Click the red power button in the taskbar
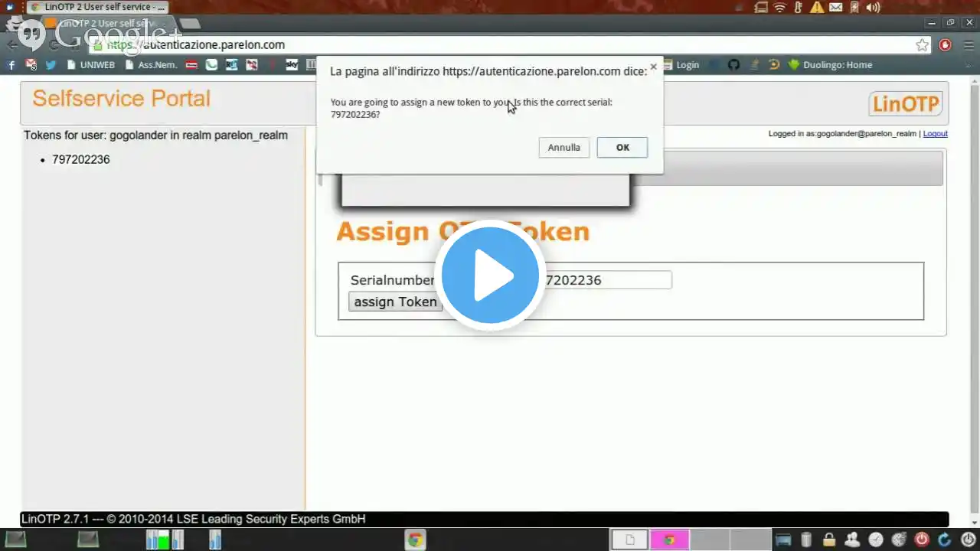Screen dimensions: 980x551 pyautogui.click(x=921, y=540)
